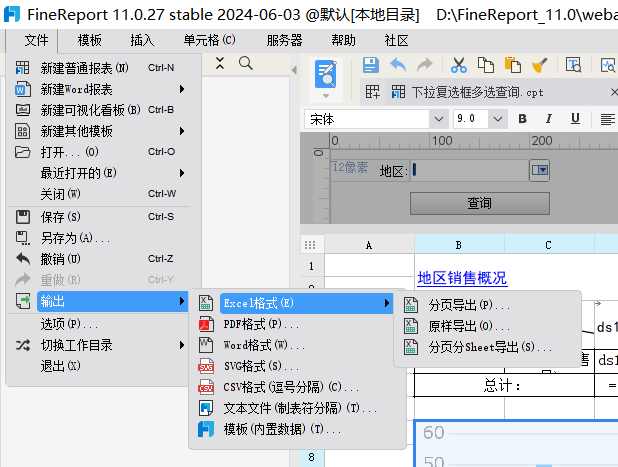Click the search magnifier in the left panel
The width and height of the screenshot is (618, 467).
coord(246,63)
